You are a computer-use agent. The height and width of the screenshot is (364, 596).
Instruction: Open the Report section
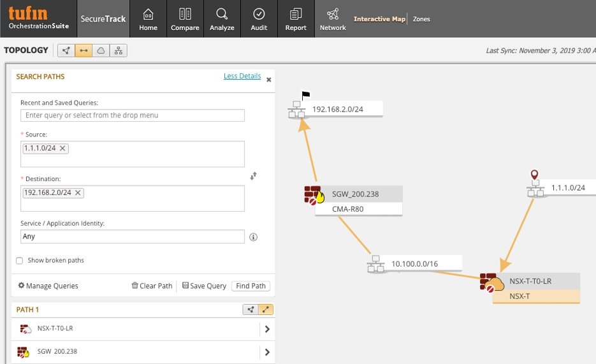click(296, 19)
